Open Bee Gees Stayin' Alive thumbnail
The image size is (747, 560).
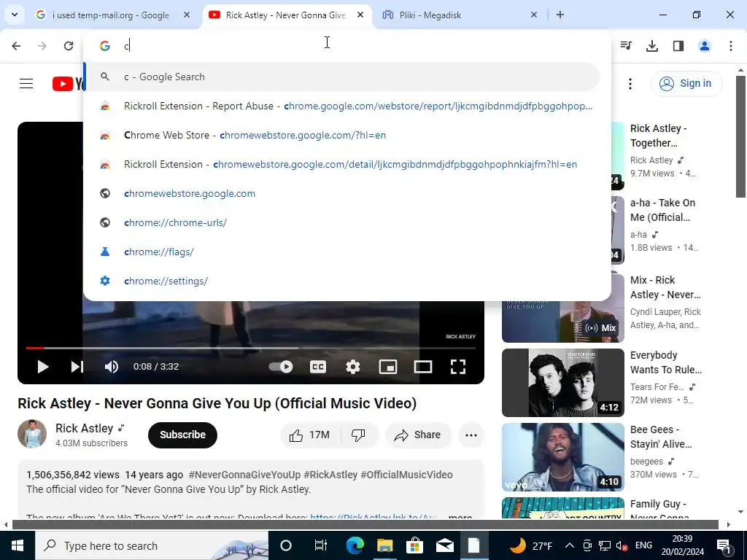563,456
